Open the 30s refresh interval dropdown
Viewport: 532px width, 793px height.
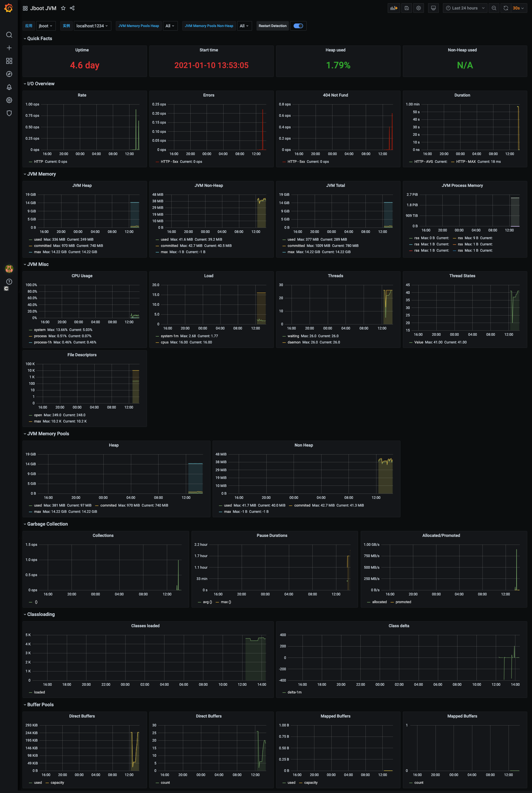[x=518, y=8]
